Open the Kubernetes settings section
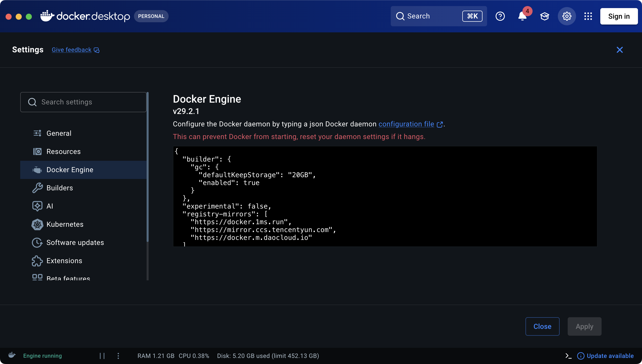 (65, 224)
